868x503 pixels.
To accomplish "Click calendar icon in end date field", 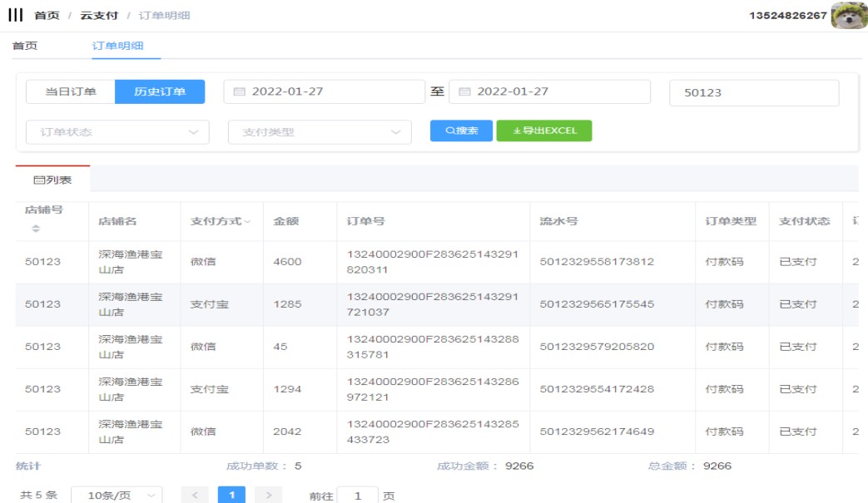I will 465,92.
